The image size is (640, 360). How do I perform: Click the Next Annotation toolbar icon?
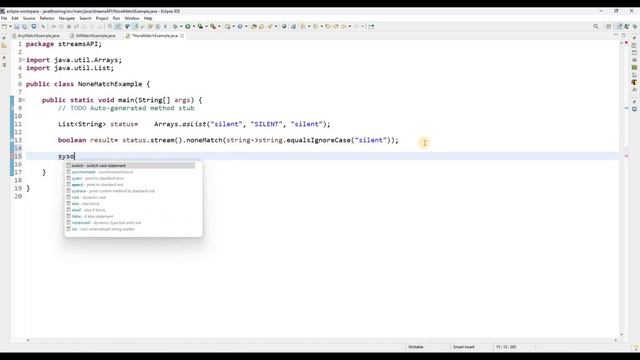point(303,27)
